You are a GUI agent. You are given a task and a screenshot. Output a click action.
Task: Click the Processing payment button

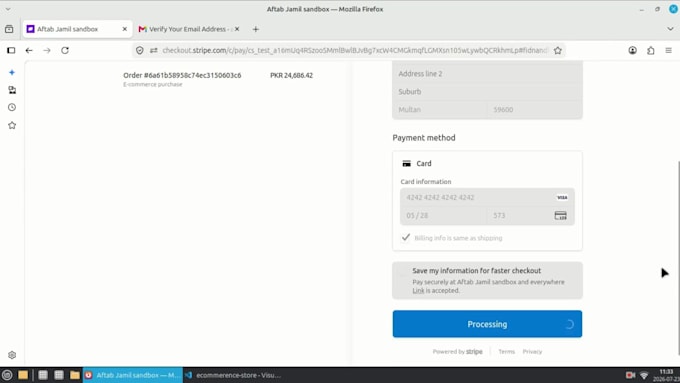point(487,324)
